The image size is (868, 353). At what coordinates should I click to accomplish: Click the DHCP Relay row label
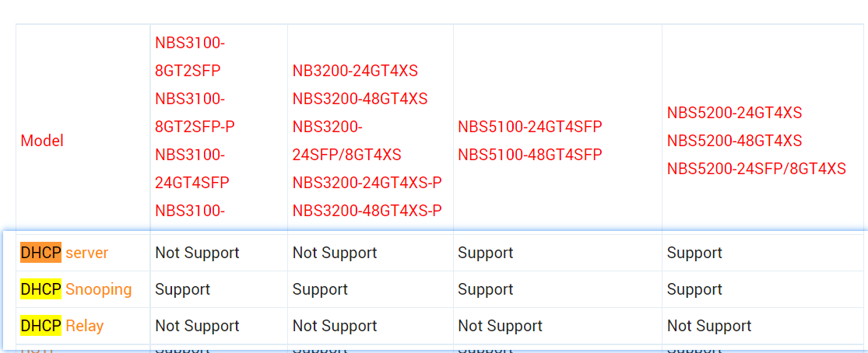(62, 326)
